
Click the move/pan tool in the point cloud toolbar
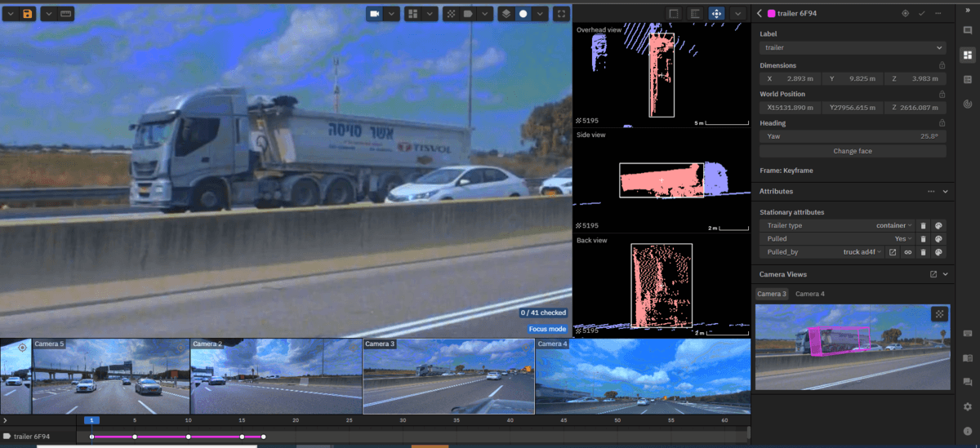716,14
